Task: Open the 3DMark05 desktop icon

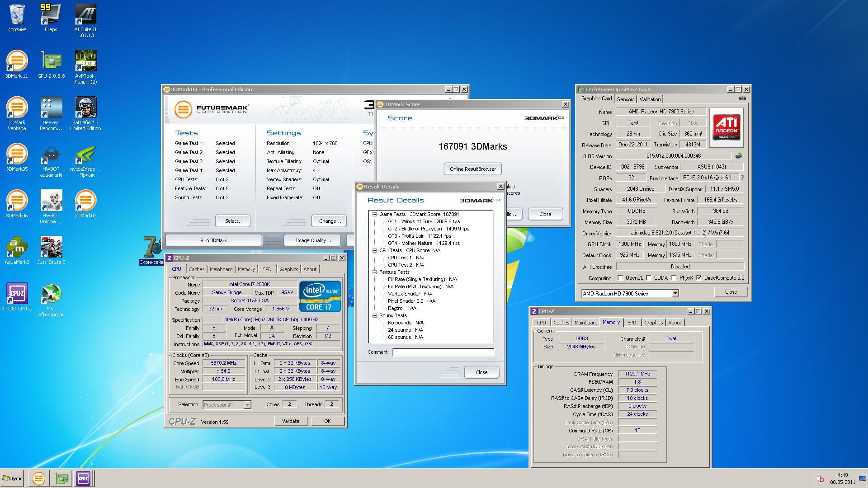Action: pos(17,158)
